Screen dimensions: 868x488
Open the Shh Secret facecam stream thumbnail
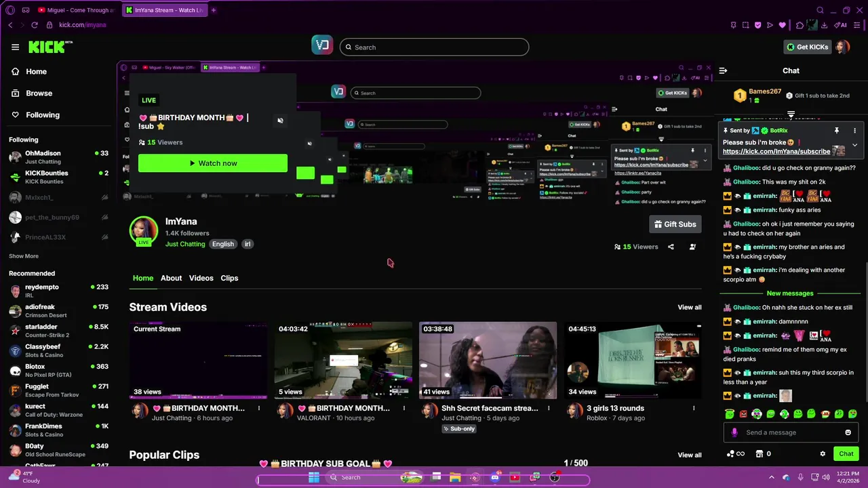click(x=488, y=361)
